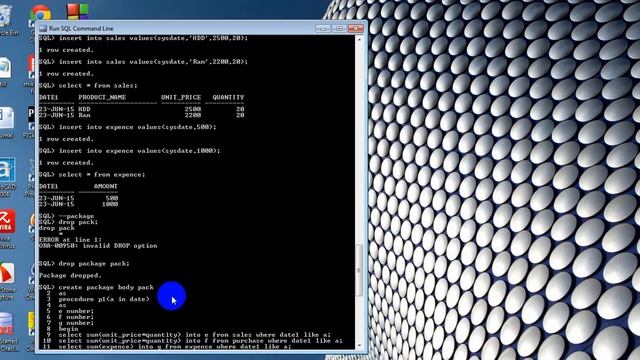The image size is (640, 360).
Task: Click the 'Package dropped.' message
Action: pyautogui.click(x=70, y=276)
